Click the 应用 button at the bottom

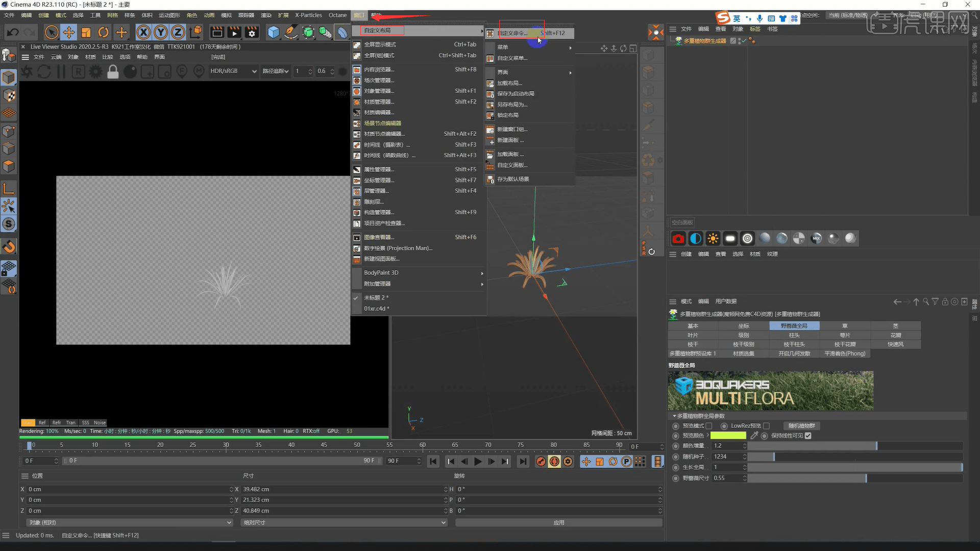(x=558, y=522)
